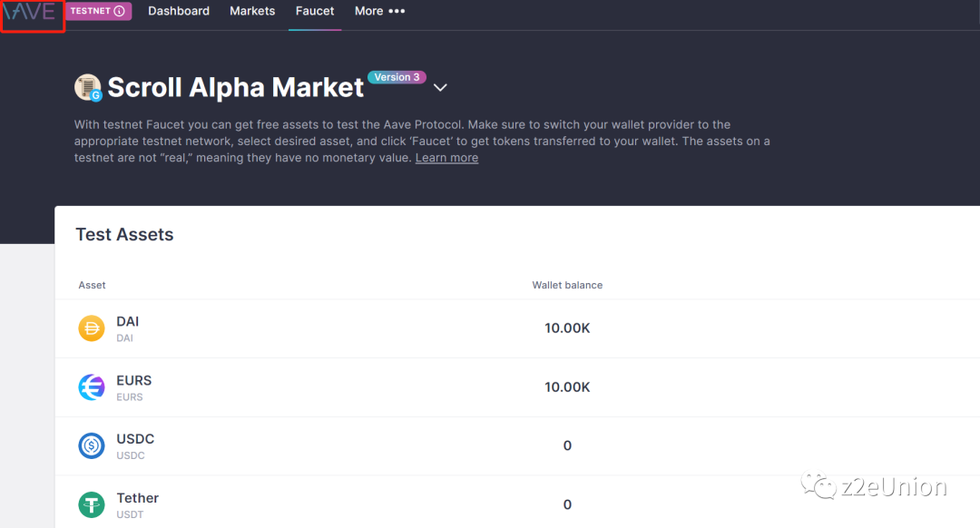
Task: Click the info icon in Testnet badge
Action: click(x=119, y=12)
